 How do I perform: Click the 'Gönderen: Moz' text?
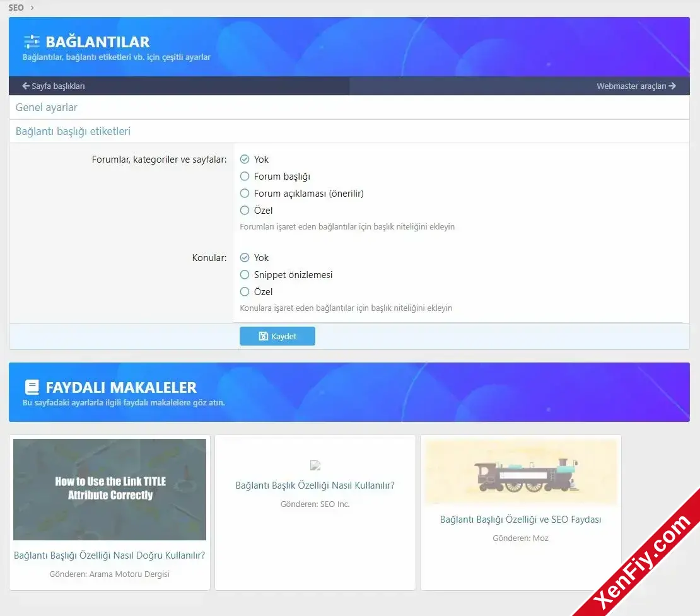(x=520, y=538)
